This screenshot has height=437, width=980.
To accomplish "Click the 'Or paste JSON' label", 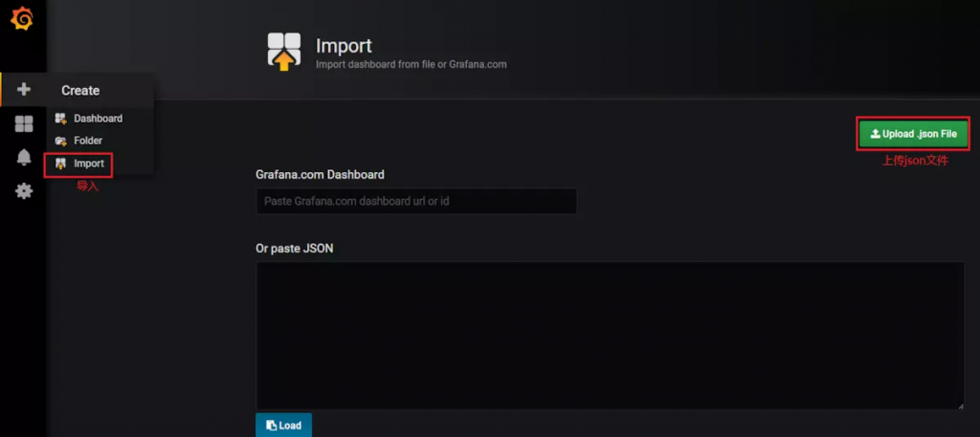I will pyautogui.click(x=295, y=249).
